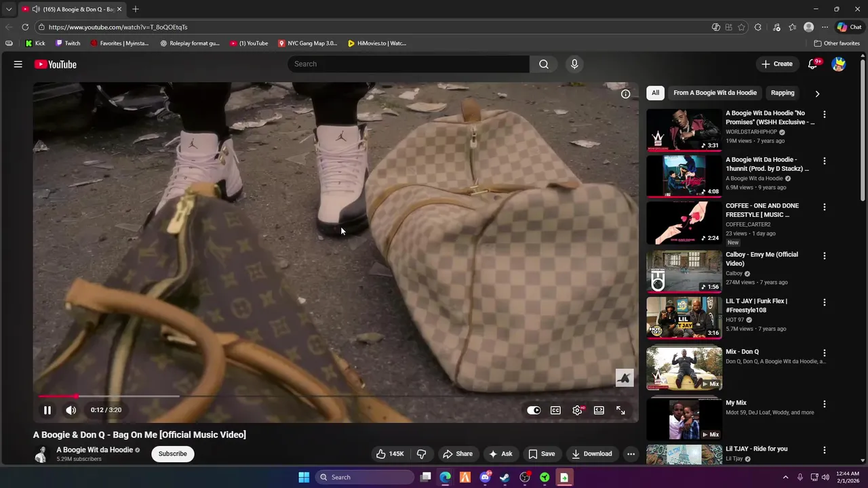Open options for Calboy Envy Me video
868x488 pixels.
[x=825, y=256]
